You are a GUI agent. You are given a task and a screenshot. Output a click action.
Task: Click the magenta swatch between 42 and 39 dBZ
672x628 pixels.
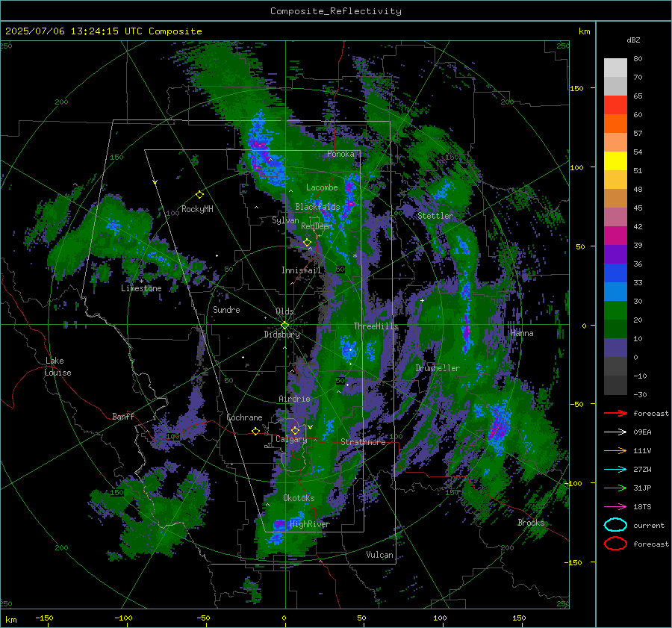click(615, 235)
